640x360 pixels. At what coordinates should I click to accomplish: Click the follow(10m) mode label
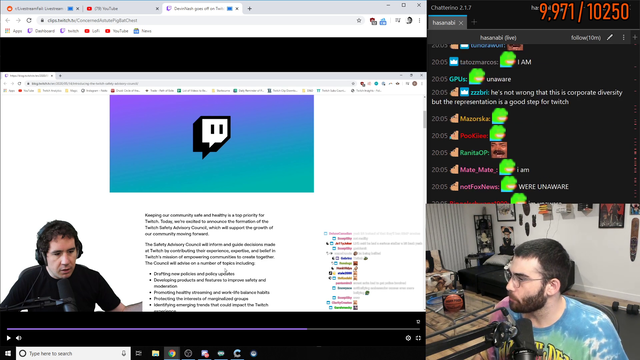point(586,38)
